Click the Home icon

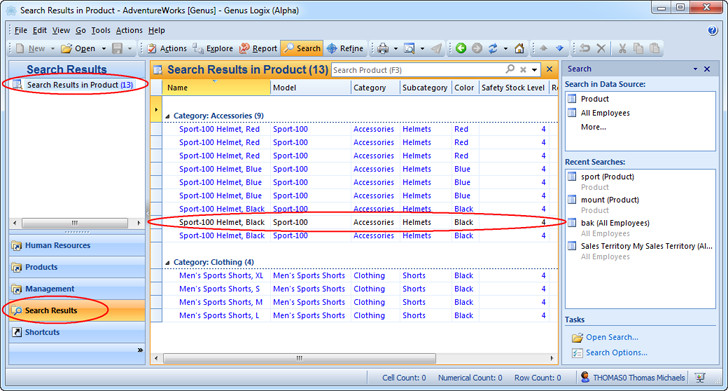coord(520,48)
